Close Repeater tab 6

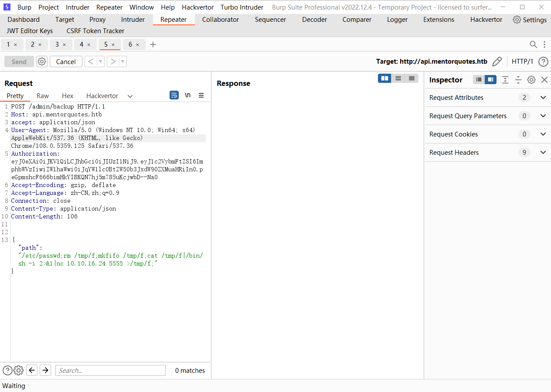138,44
